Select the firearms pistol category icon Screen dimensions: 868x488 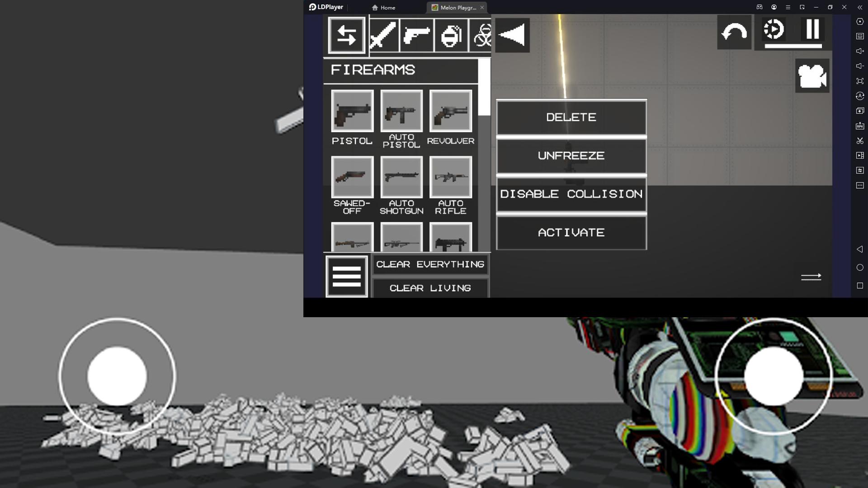pos(417,35)
